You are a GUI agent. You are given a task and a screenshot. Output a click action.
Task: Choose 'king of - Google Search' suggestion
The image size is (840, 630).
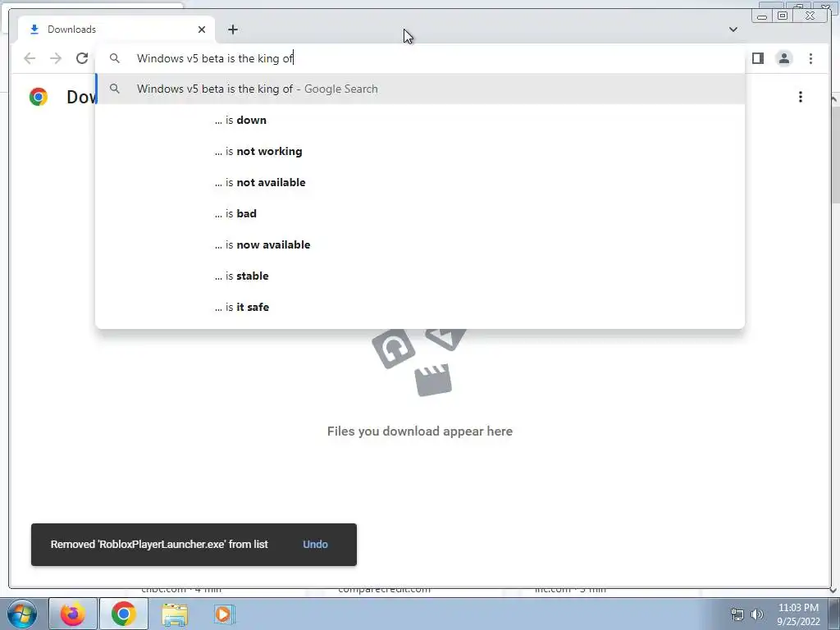[x=420, y=89]
